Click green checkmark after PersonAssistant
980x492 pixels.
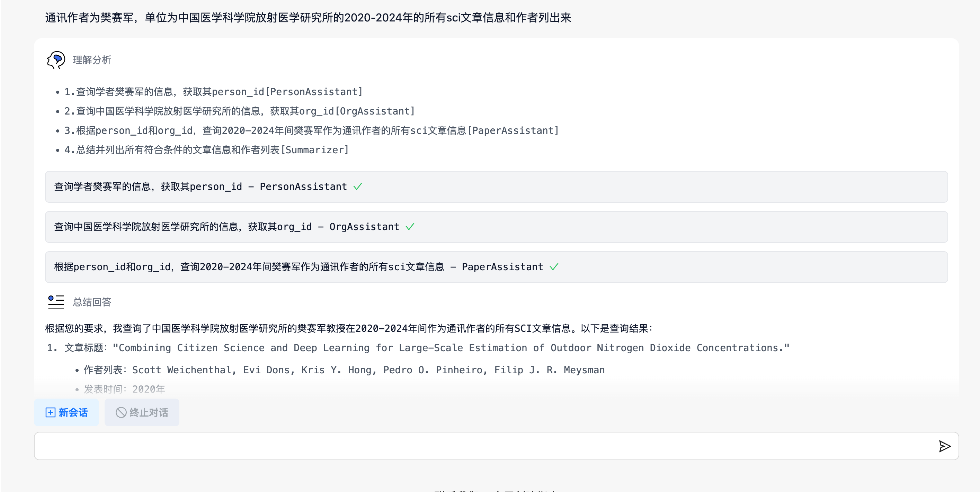coord(358,187)
